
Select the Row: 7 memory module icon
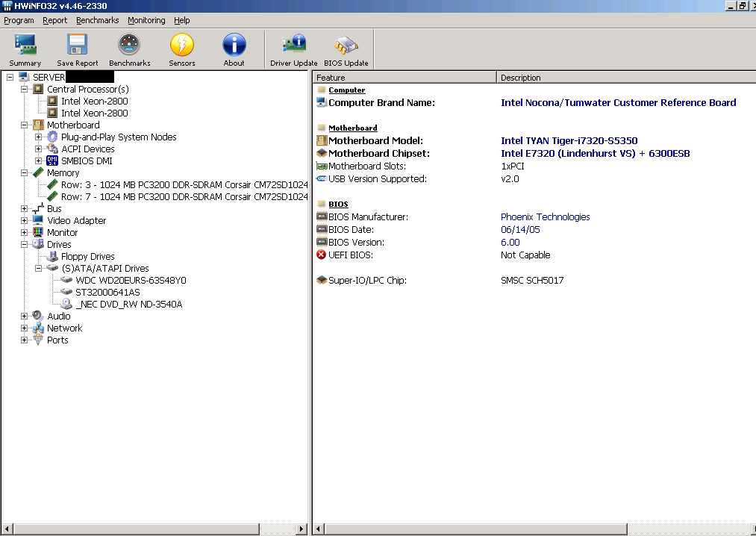(x=52, y=196)
